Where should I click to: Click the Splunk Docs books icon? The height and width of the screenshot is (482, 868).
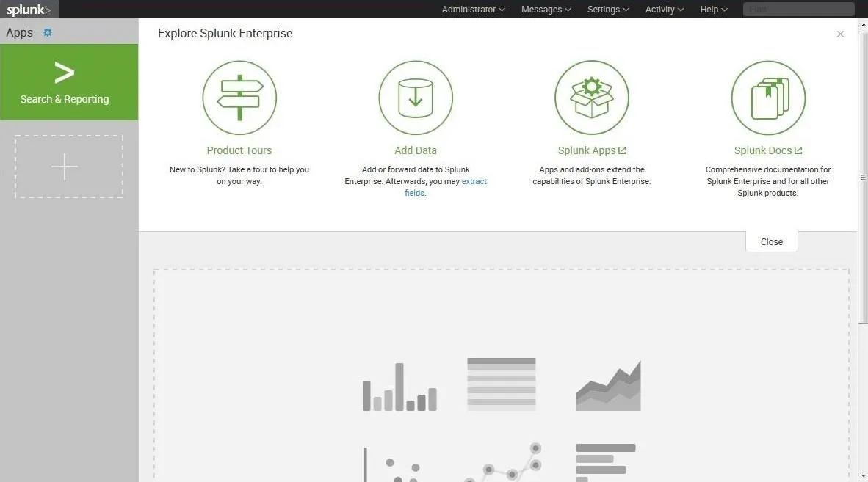pos(768,98)
